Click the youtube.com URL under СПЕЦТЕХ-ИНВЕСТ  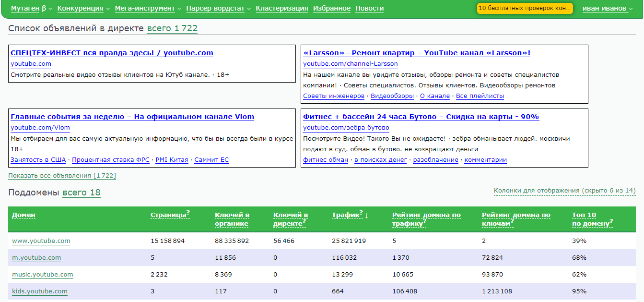point(31,64)
